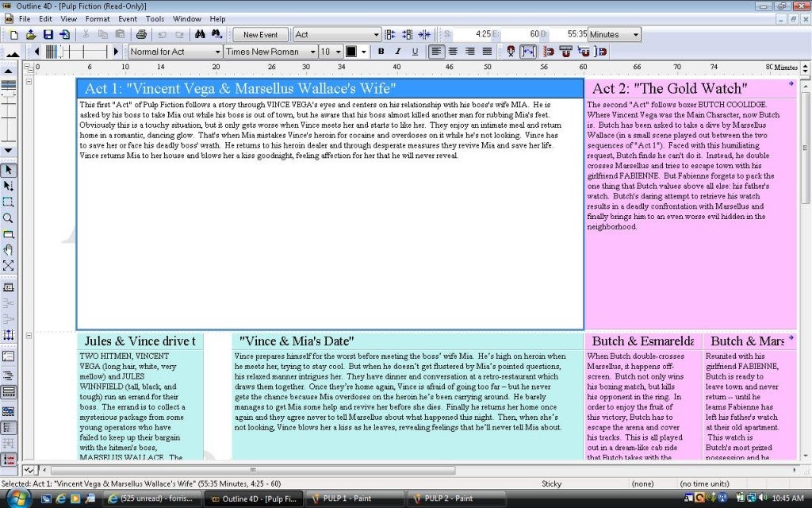Viewport: 812px width, 508px height.
Task: Click the event box tool below the hand tool
Action: point(8,287)
